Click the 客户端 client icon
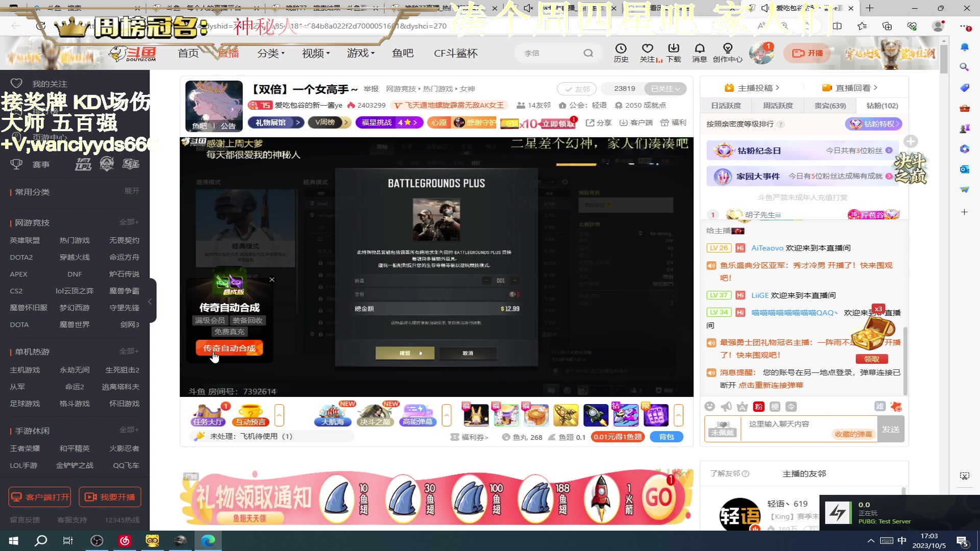 point(636,123)
